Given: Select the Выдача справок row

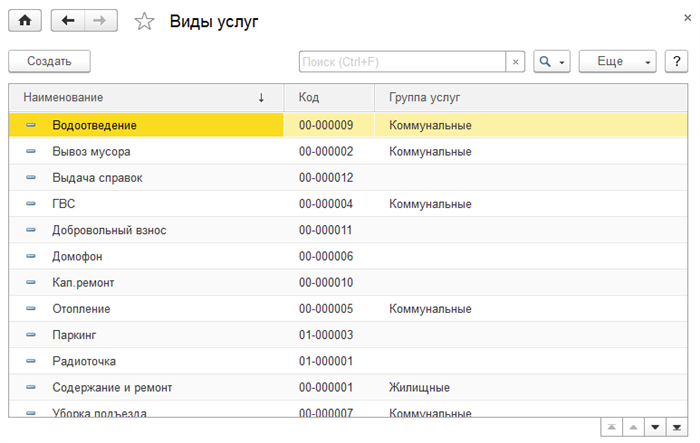Looking at the screenshot, I should (348, 178).
